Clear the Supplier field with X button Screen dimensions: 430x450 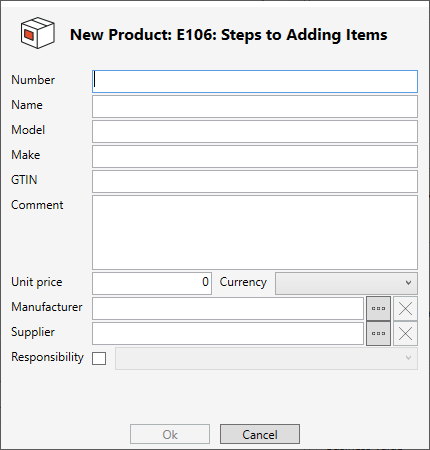pyautogui.click(x=405, y=333)
